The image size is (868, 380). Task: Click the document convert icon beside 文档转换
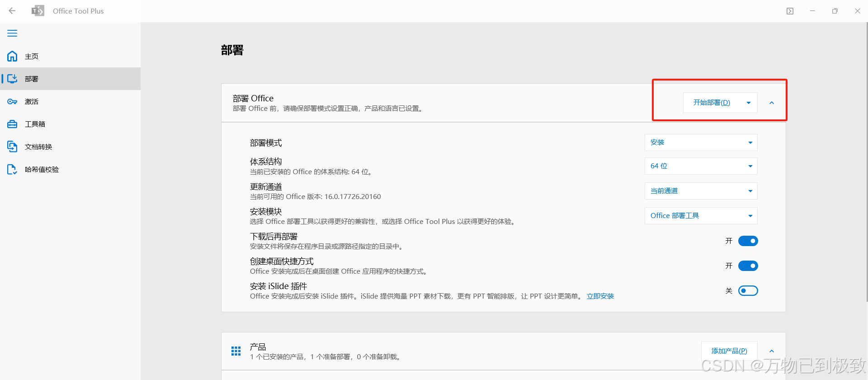point(12,147)
